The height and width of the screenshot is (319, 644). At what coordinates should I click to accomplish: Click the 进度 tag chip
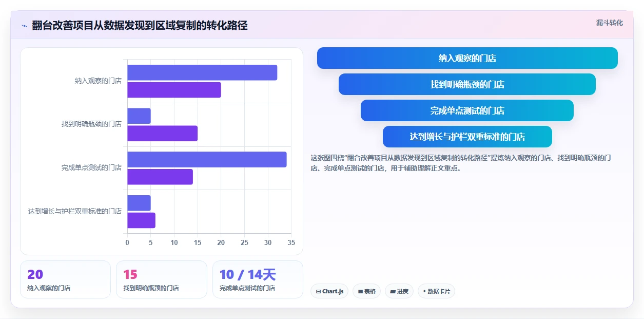coord(399,291)
